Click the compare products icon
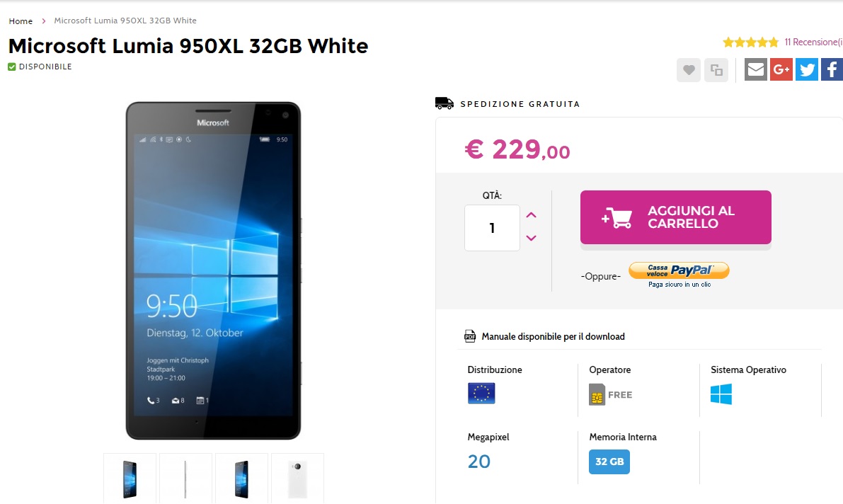The height and width of the screenshot is (504, 843). [x=716, y=70]
